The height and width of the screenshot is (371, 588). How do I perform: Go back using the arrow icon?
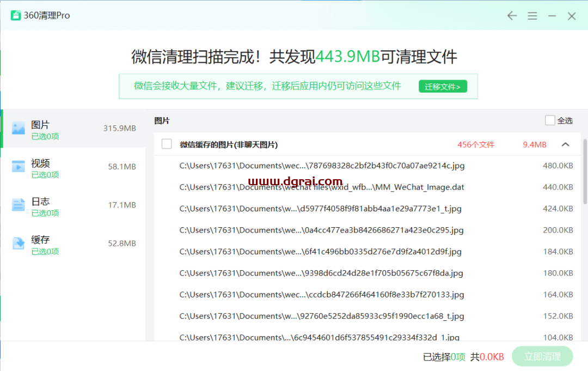point(512,16)
